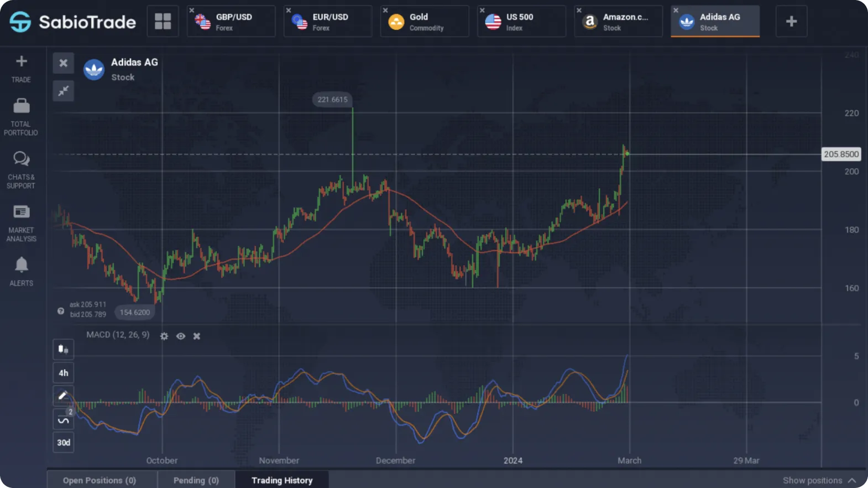Collapse chart with the shrink arrows icon

(x=64, y=90)
